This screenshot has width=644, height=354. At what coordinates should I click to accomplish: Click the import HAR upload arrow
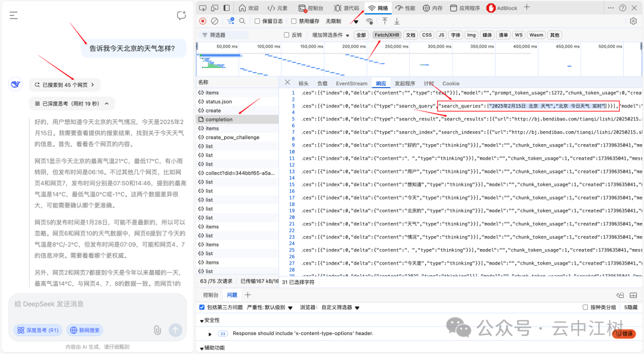click(385, 21)
